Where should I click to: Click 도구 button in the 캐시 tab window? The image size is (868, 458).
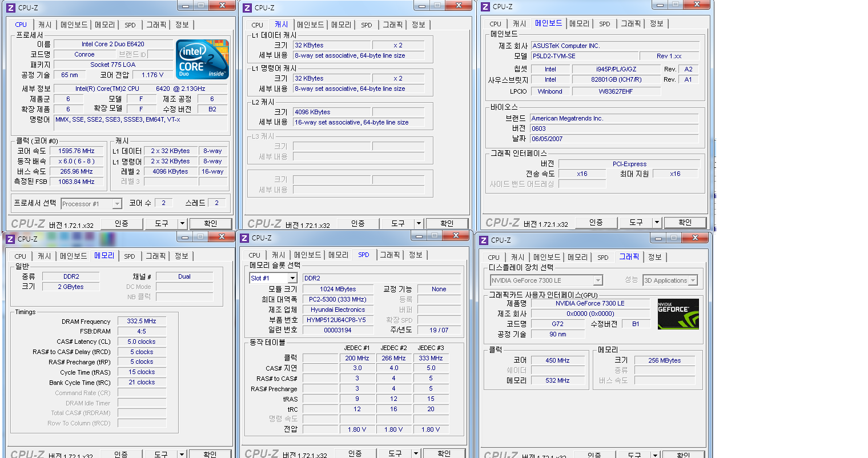(398, 223)
